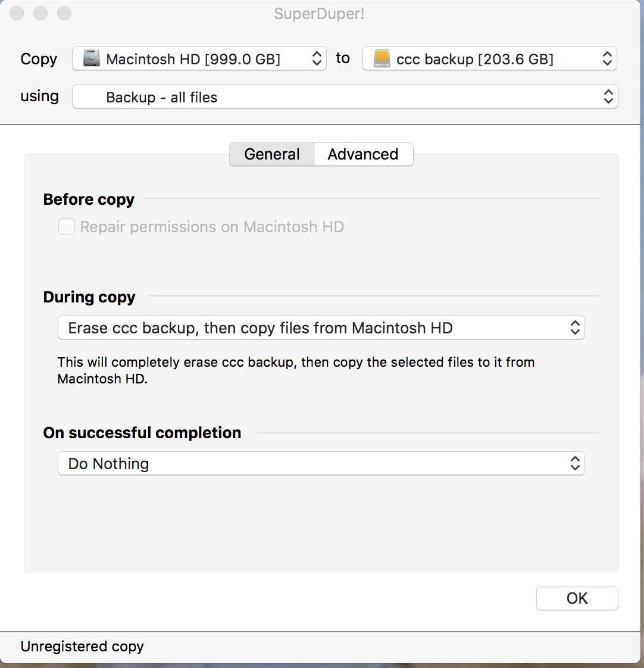Close the SuperDuper! window
Viewport: 644px width, 668px height.
click(x=17, y=13)
